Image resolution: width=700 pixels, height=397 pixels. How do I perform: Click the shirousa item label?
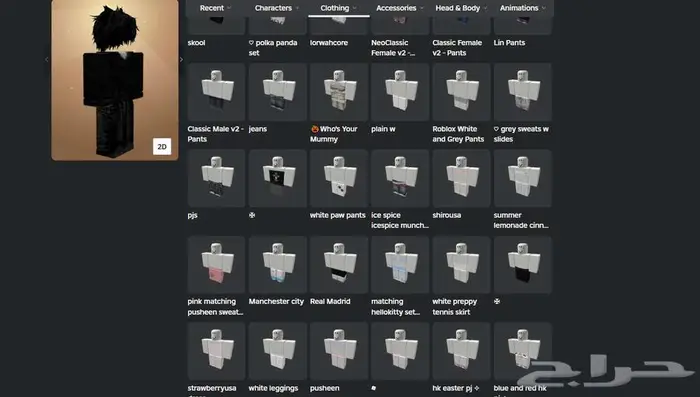446,215
